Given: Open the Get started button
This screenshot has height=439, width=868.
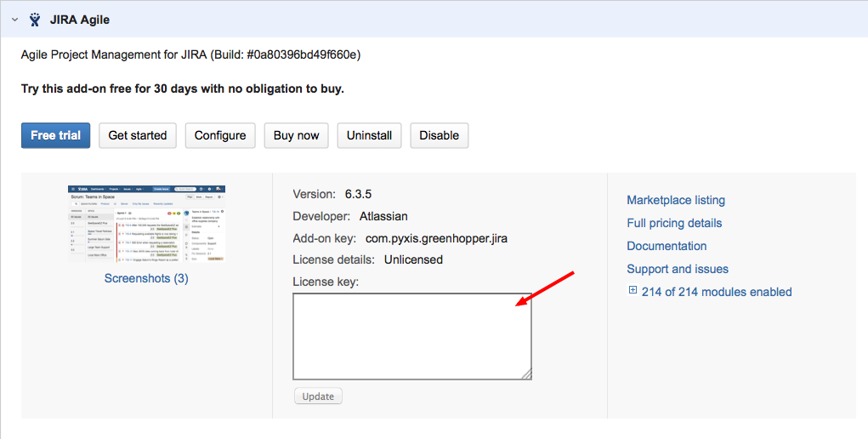Looking at the screenshot, I should (137, 136).
